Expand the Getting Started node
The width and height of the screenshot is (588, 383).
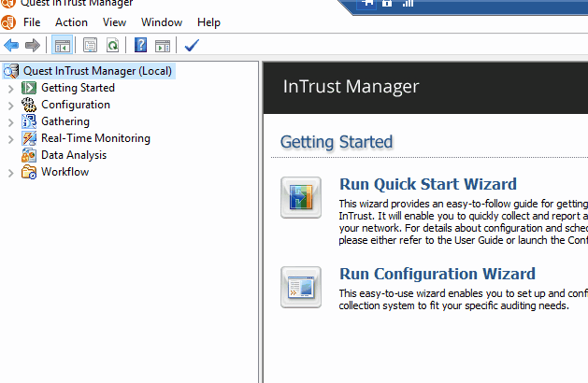11,89
